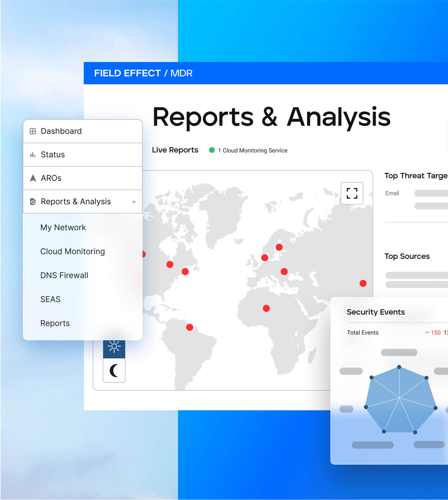The height and width of the screenshot is (500, 448).
Task: Select the Dashboard grid icon
Action: click(33, 131)
